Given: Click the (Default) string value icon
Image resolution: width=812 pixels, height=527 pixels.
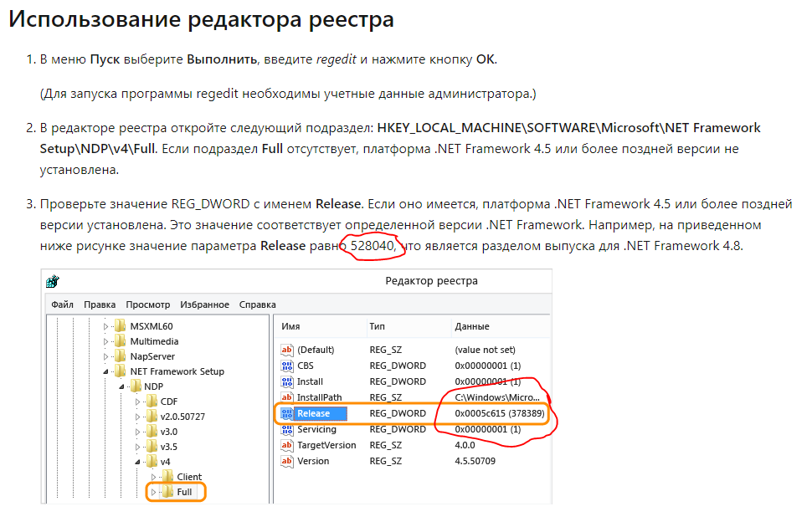Looking at the screenshot, I should (287, 350).
